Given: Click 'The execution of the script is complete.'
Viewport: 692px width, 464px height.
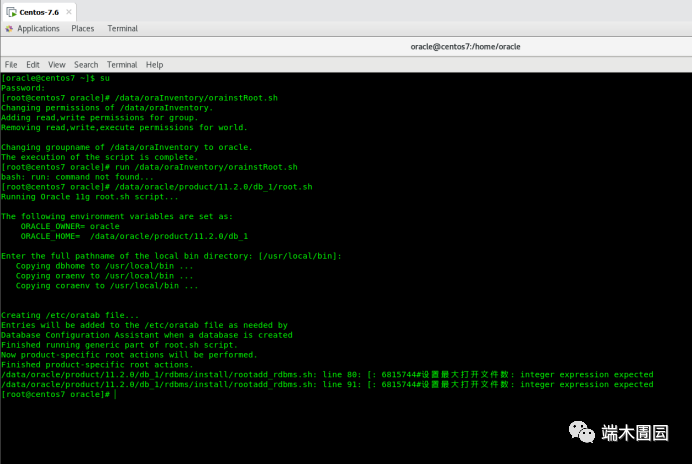Looking at the screenshot, I should (x=99, y=157).
